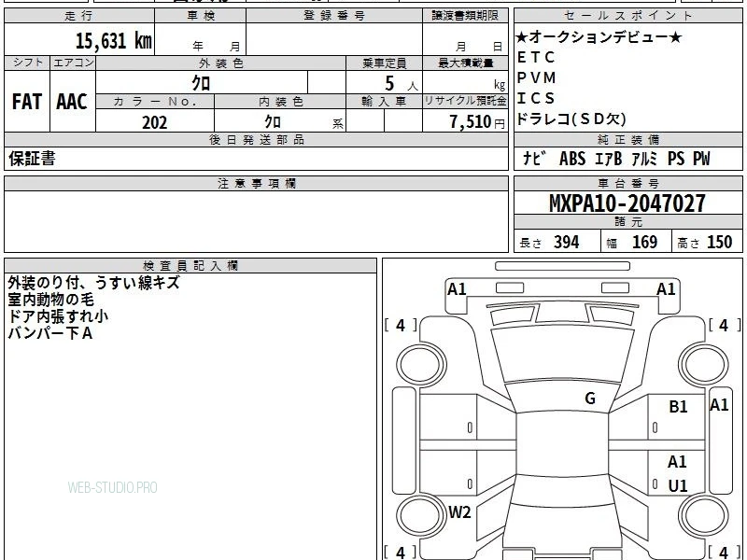
Task: Click the rear-left wheel circle on diagram
Action: click(421, 515)
